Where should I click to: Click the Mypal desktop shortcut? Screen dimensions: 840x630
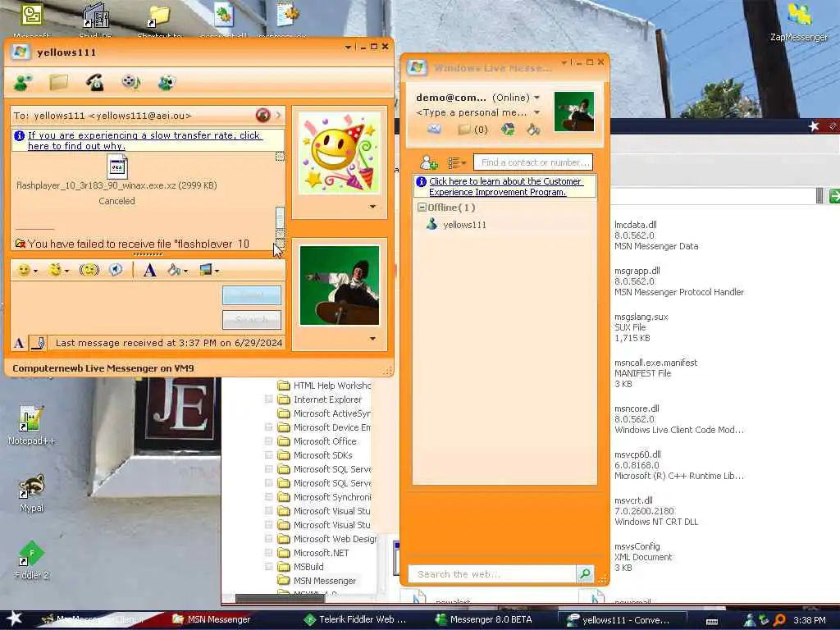(x=31, y=493)
